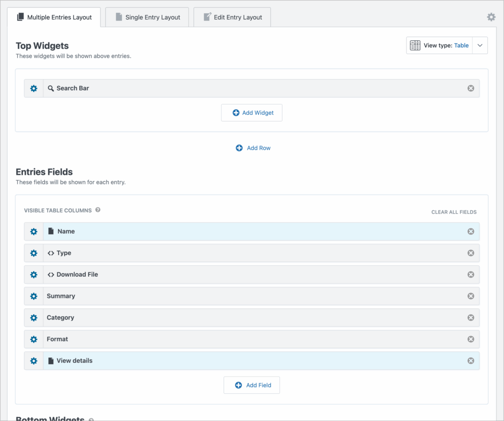Click the Add Row button
The width and height of the screenshot is (504, 421).
[253, 148]
